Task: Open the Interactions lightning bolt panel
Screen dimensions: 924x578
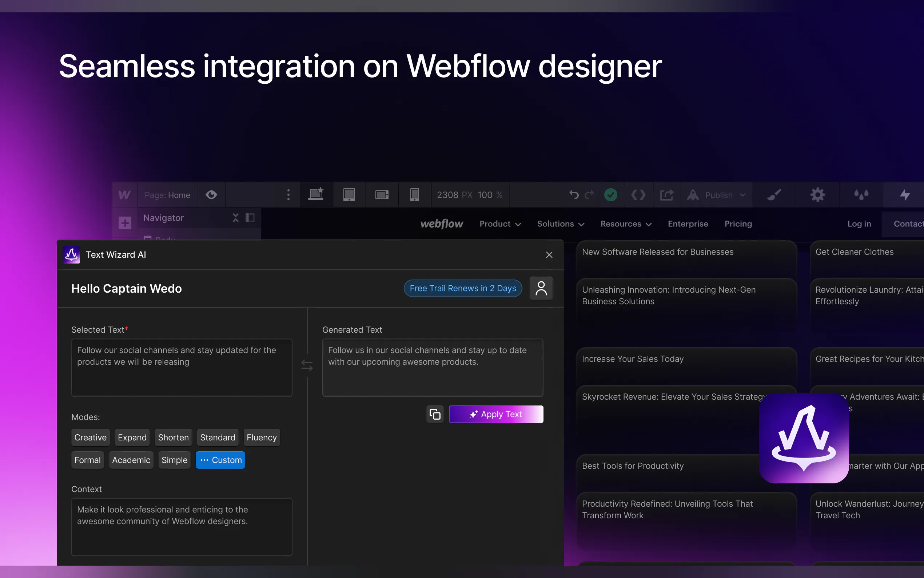Action: tap(905, 195)
